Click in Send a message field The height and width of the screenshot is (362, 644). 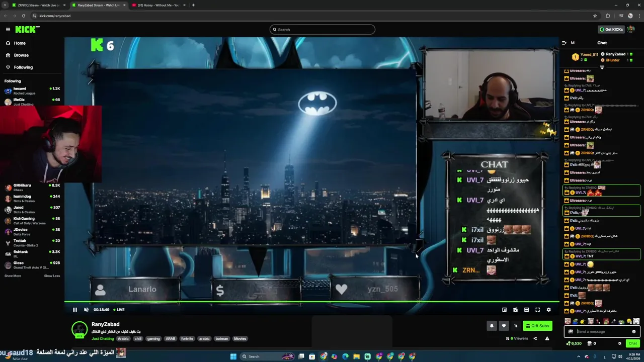(602, 332)
